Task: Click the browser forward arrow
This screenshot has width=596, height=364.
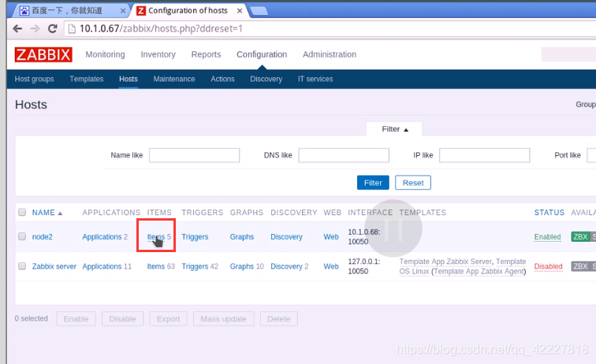Action: coord(35,28)
